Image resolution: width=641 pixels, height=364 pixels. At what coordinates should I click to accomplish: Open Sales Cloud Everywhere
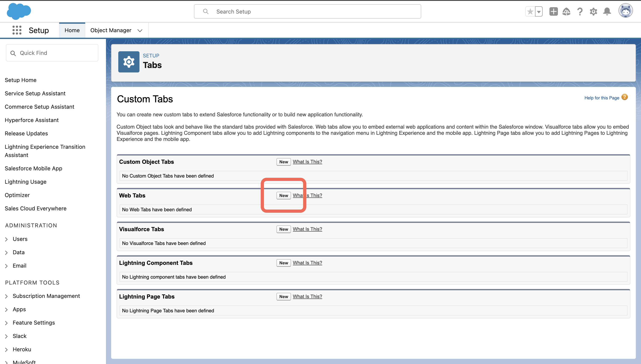[36, 208]
